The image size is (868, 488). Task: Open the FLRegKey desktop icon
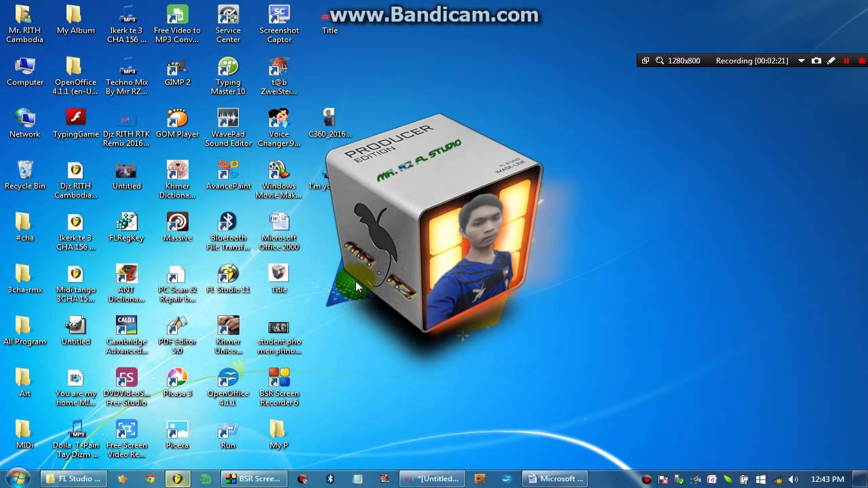pyautogui.click(x=126, y=227)
